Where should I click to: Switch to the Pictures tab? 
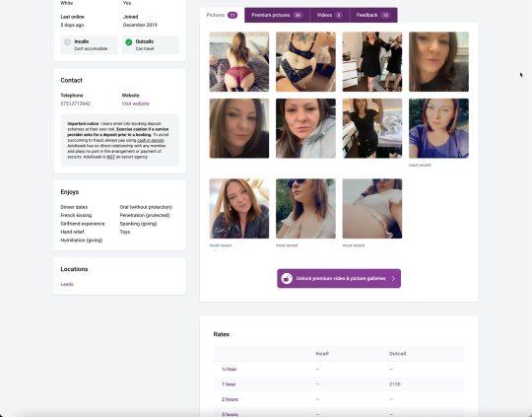click(x=222, y=15)
